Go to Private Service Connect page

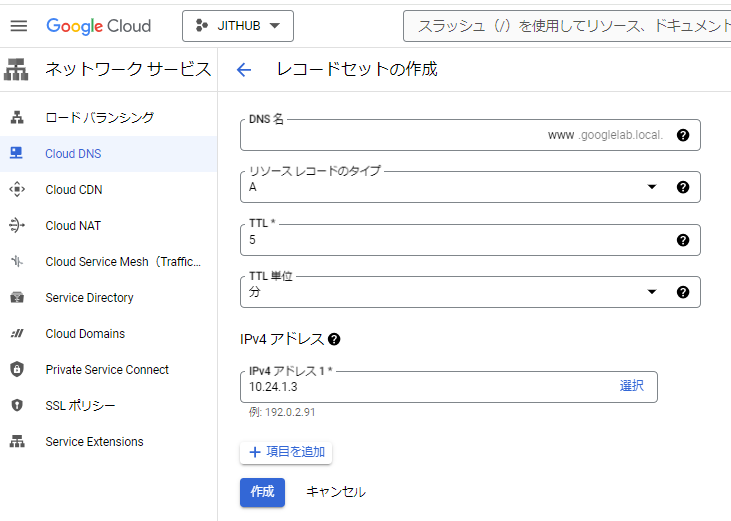[x=107, y=370]
